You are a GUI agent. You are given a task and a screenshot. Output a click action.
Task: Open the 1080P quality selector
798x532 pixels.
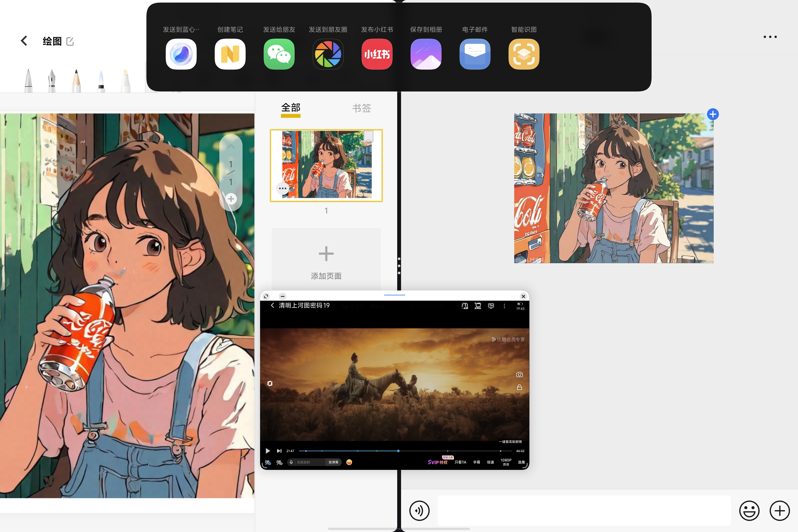[x=506, y=462]
